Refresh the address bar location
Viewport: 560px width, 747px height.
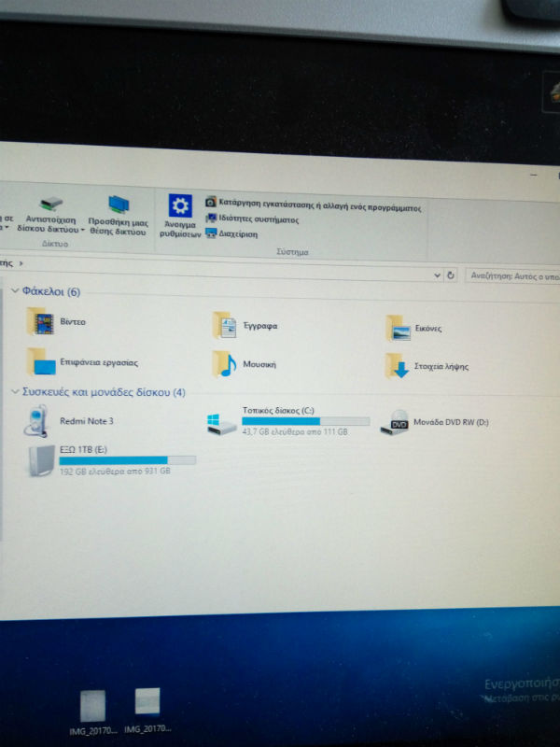click(x=451, y=275)
